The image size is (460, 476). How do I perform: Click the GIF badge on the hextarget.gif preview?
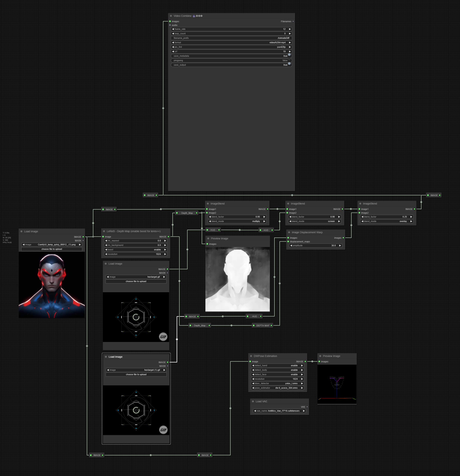(163, 337)
